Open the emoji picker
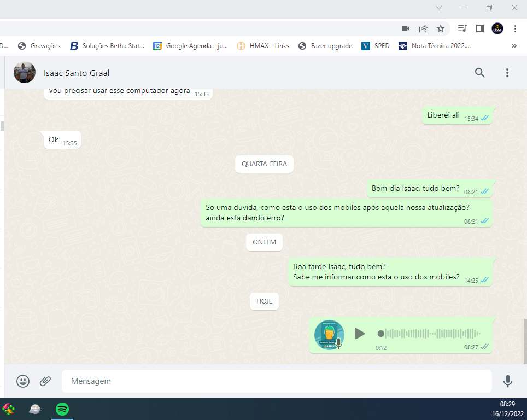Image resolution: width=527 pixels, height=420 pixels. point(23,381)
